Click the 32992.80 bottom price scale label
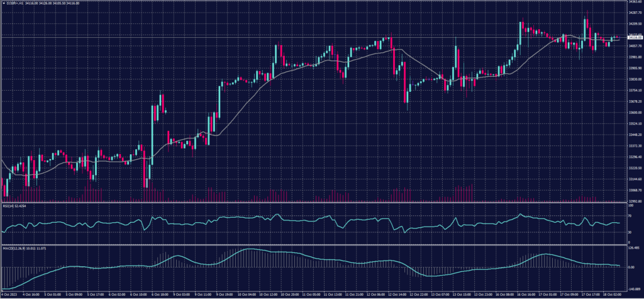Viewport: 644px width, 299px height. click(631, 201)
